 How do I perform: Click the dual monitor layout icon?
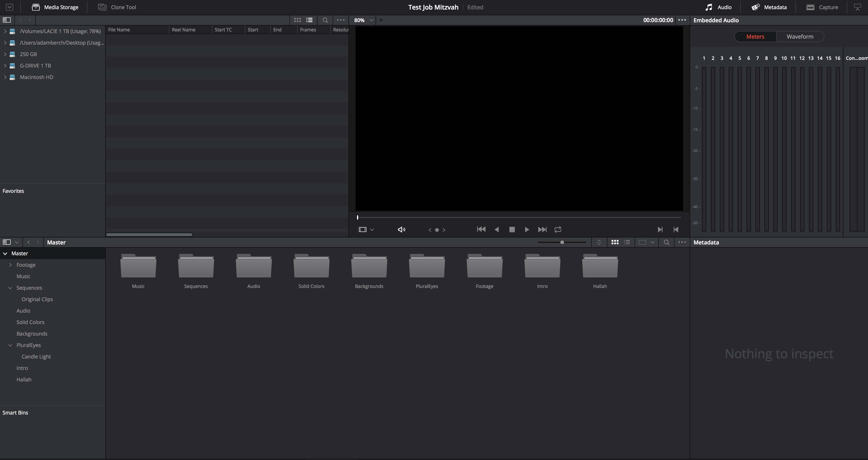coord(858,7)
